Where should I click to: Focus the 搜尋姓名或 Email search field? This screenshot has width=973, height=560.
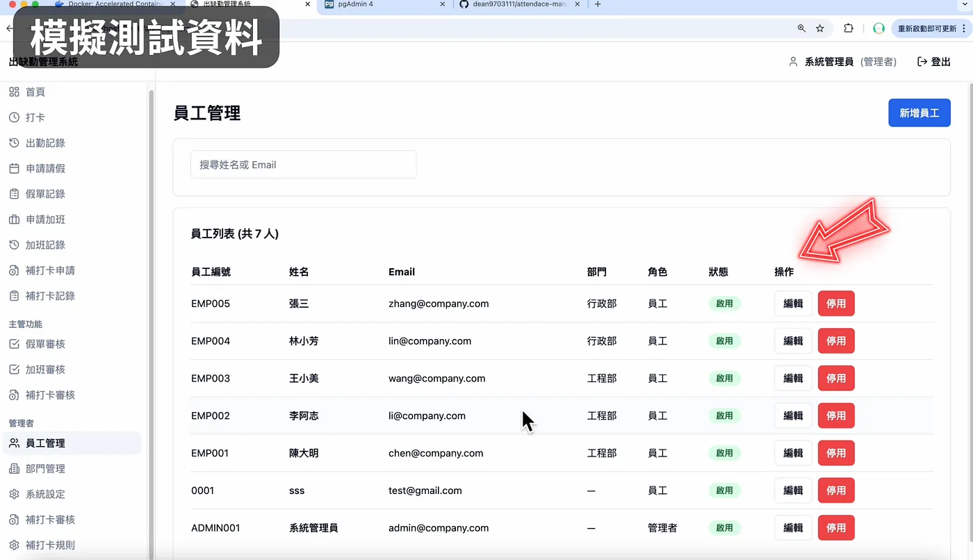tap(304, 165)
